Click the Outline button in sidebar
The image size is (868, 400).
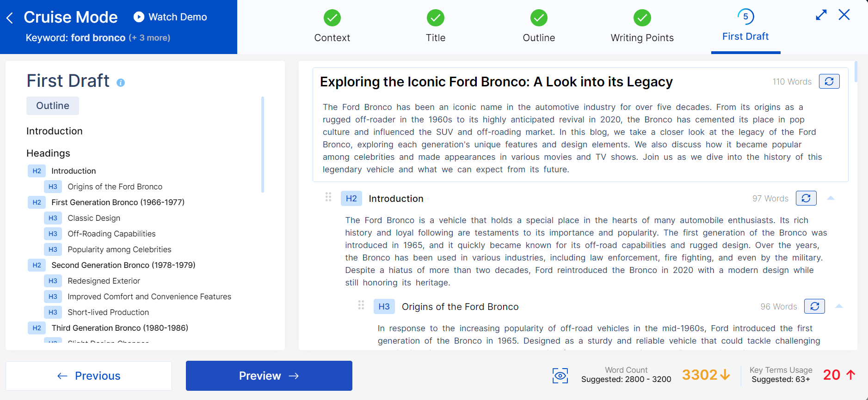(53, 106)
